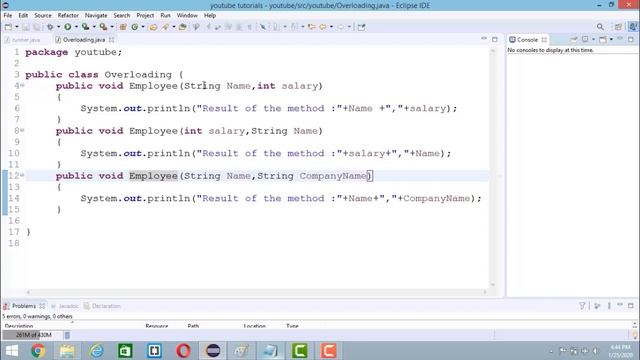Click the Back navigation yellow arrow
The height and width of the screenshot is (360, 640).
coord(323,27)
